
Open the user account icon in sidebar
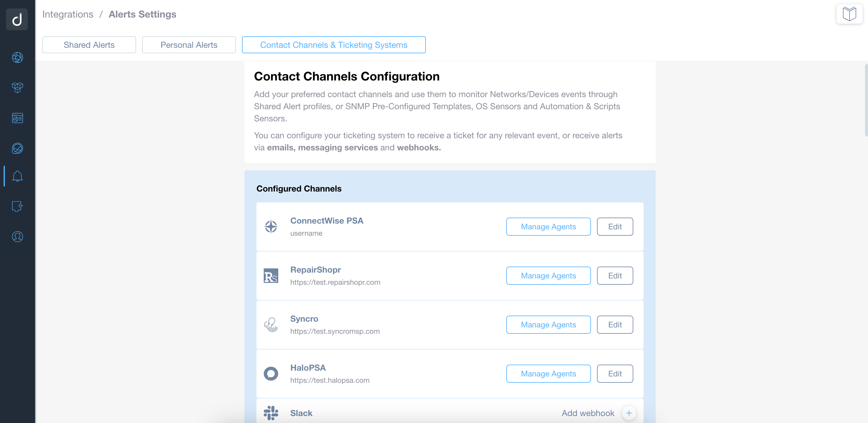(x=18, y=237)
